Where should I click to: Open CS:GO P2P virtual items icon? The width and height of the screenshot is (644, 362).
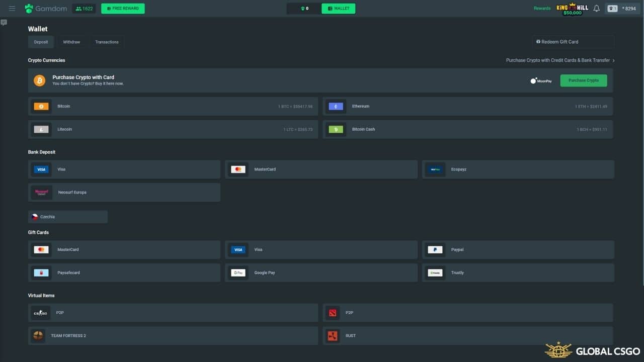[x=40, y=313]
